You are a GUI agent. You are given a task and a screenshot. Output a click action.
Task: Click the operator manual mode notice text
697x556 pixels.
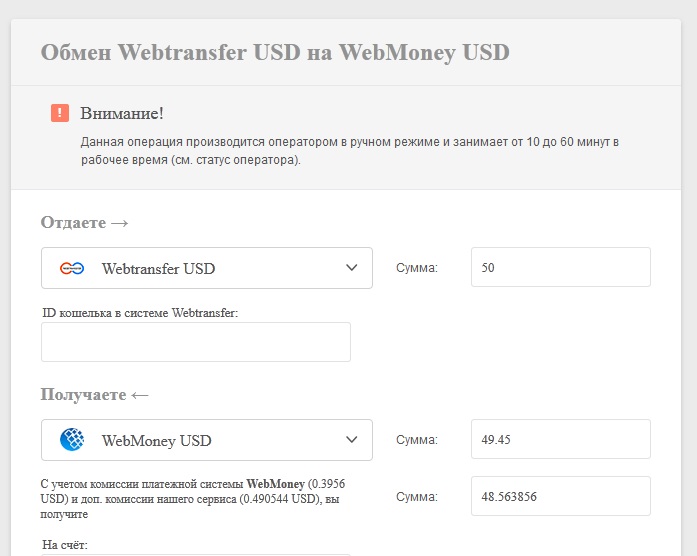click(x=350, y=151)
